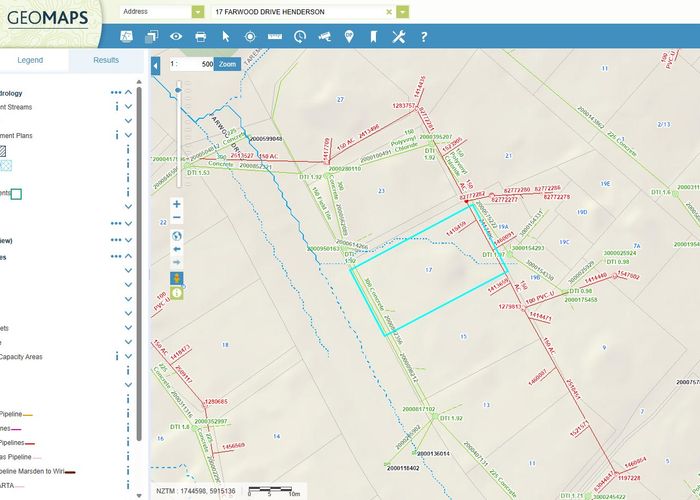Click the Print tool icon

click(201, 37)
